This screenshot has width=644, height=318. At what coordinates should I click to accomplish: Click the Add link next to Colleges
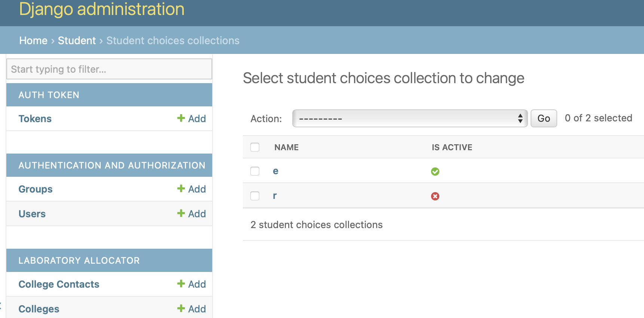pos(192,309)
